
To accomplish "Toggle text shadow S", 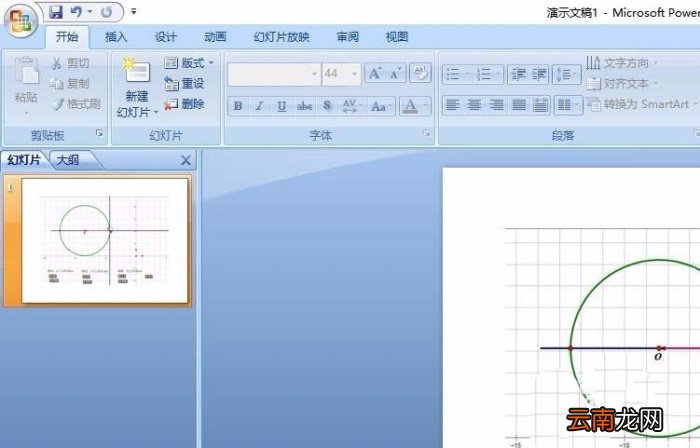I will pos(327,106).
